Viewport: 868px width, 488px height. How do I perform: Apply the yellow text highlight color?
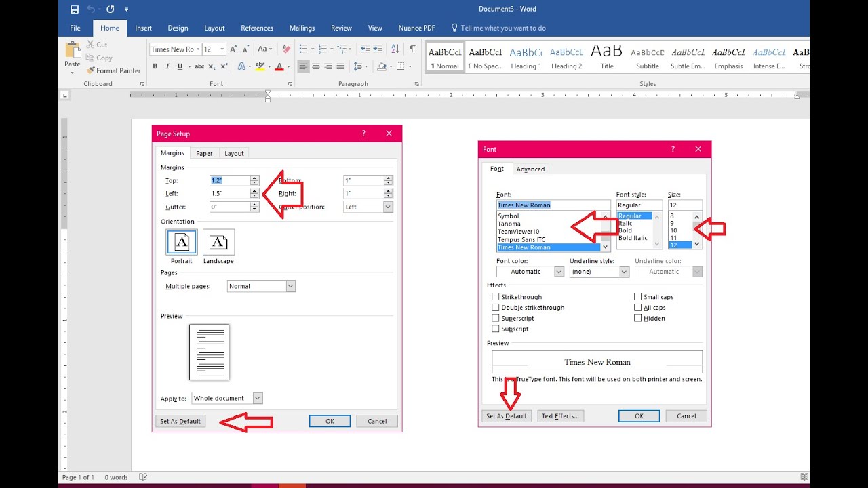[260, 66]
